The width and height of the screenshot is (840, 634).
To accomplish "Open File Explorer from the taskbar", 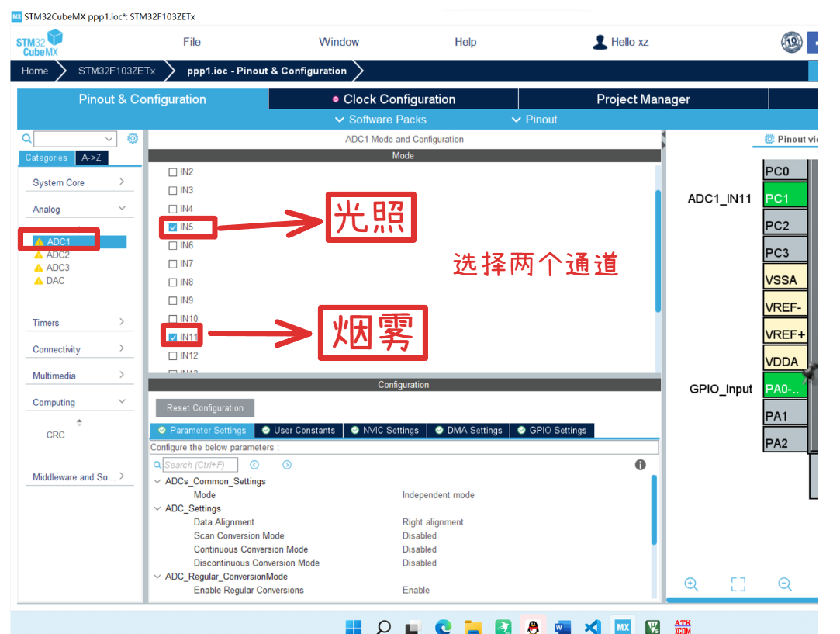I will (x=473, y=627).
